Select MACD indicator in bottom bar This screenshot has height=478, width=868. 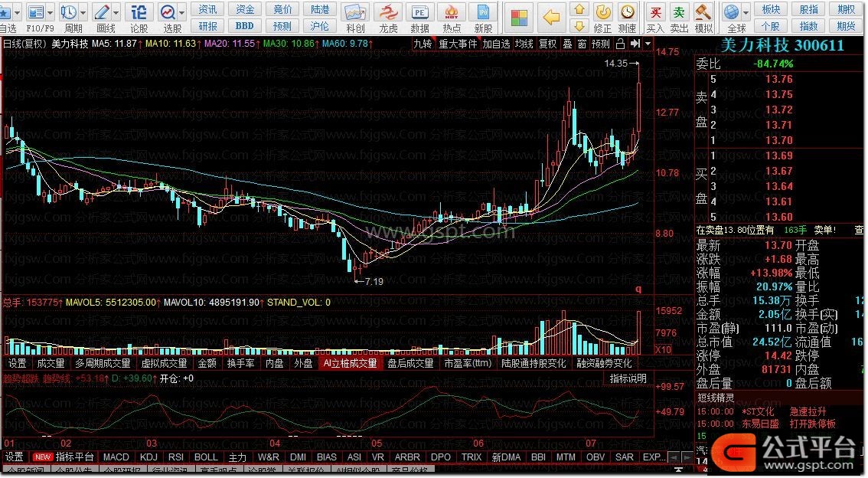[x=116, y=457]
